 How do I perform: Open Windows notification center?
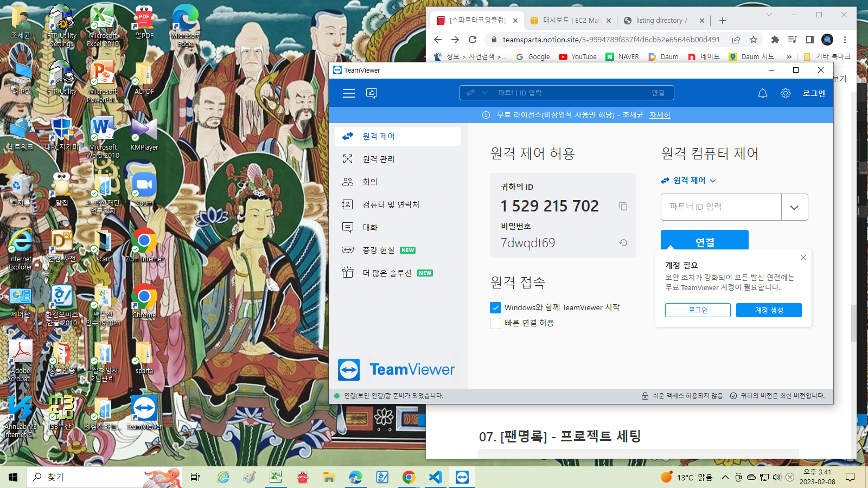pyautogui.click(x=850, y=477)
